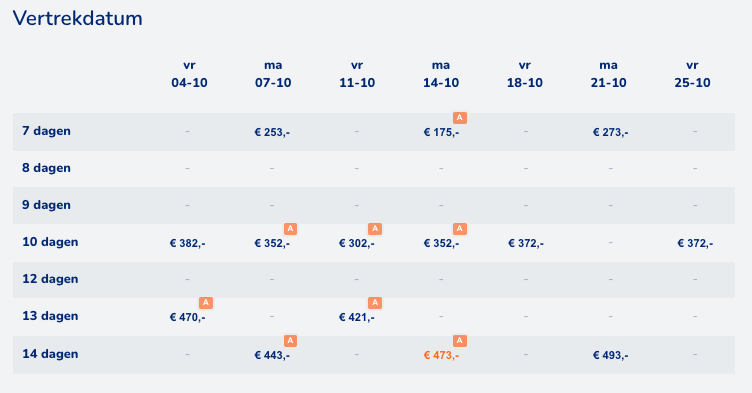
Task: Choose the € 493,- price for 14 dagen
Action: click(611, 356)
